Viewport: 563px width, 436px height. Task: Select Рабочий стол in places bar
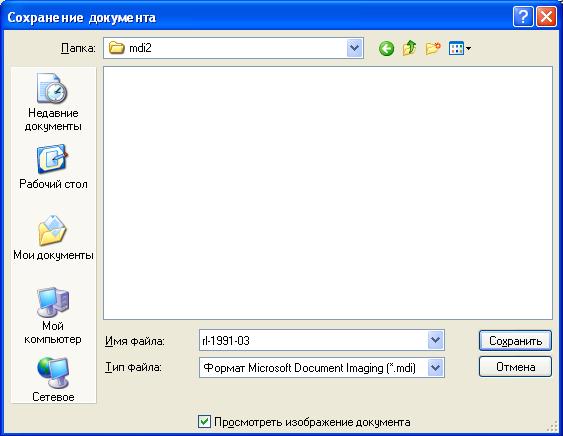53,167
